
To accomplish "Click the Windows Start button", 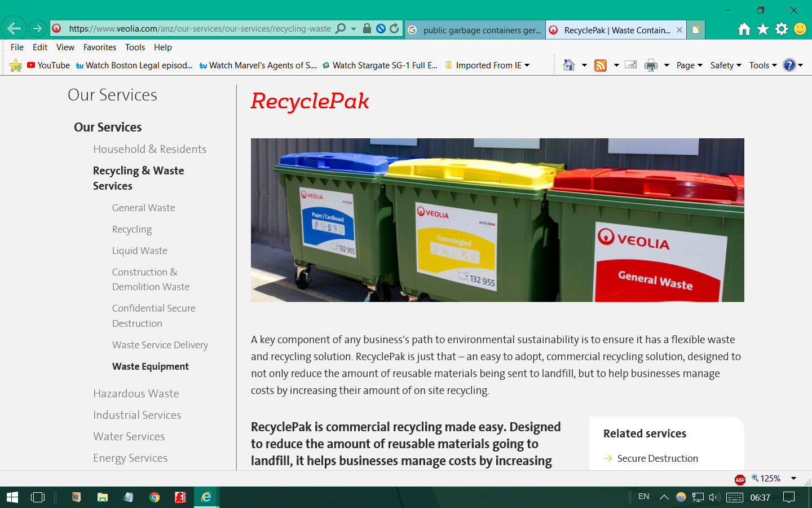I will (12, 497).
